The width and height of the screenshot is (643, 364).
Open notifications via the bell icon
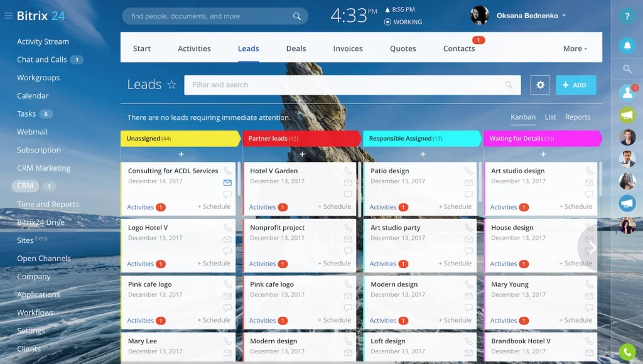click(627, 44)
